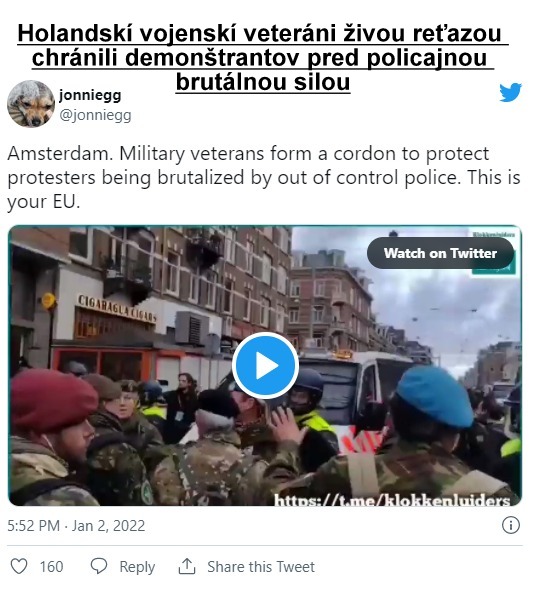Open the 5:52 PM Jan 2, 2022 timestamp

(x=76, y=526)
